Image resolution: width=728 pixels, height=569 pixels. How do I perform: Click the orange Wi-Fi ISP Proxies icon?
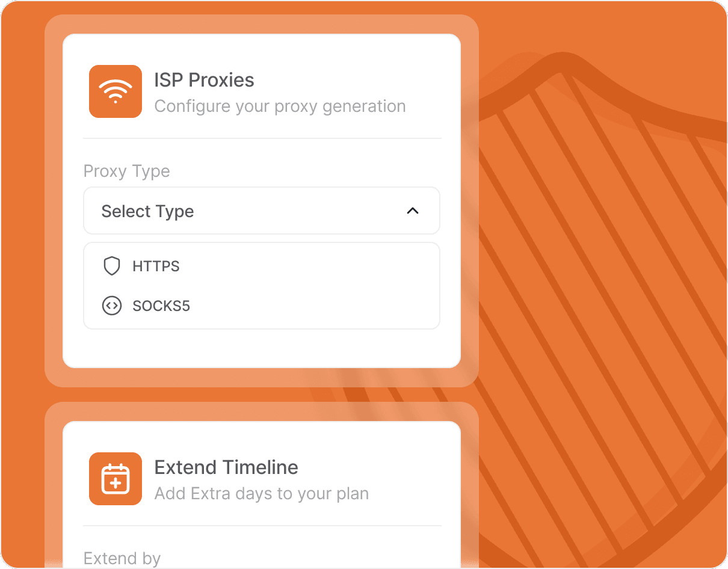116,91
